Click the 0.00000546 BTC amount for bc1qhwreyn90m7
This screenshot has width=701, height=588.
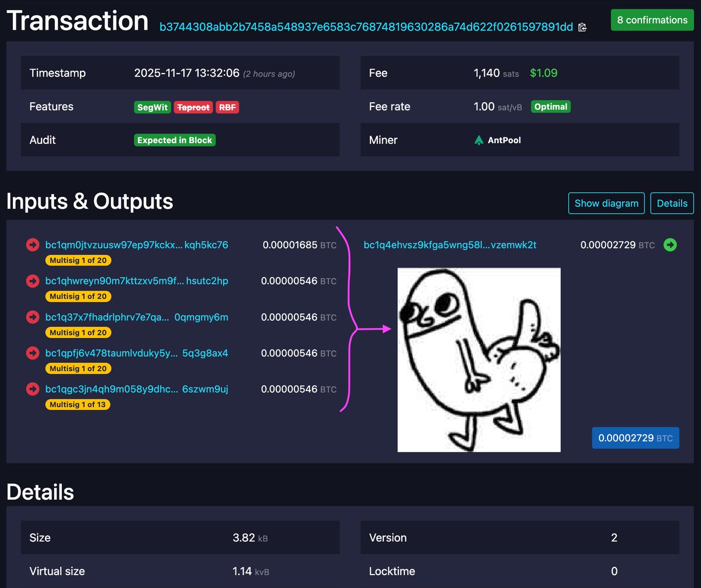tap(299, 281)
